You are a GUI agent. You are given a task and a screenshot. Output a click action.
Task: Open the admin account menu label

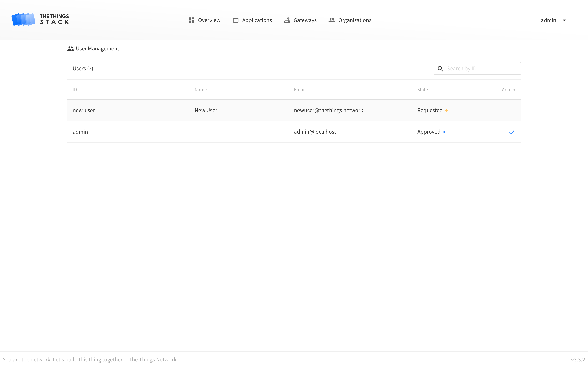(548, 20)
